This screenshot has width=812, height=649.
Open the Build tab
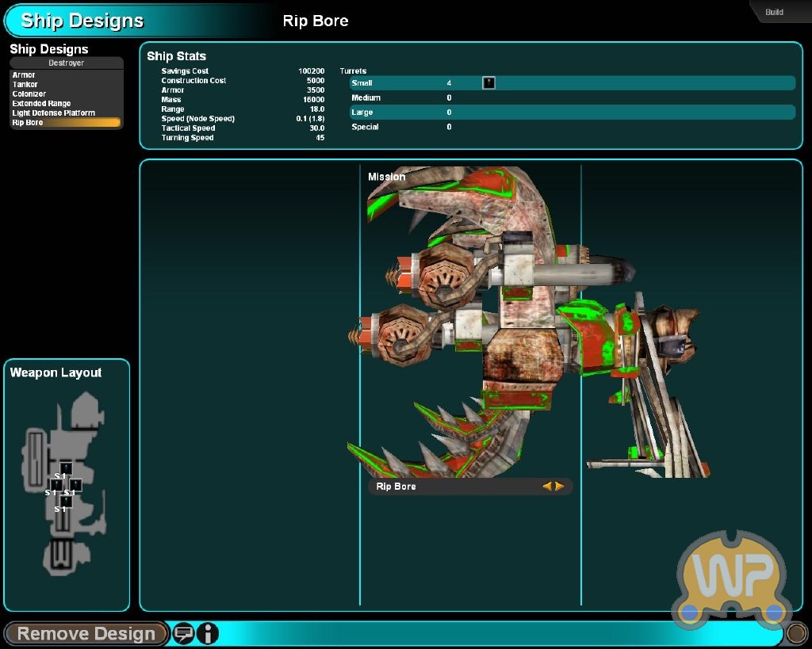pyautogui.click(x=775, y=12)
